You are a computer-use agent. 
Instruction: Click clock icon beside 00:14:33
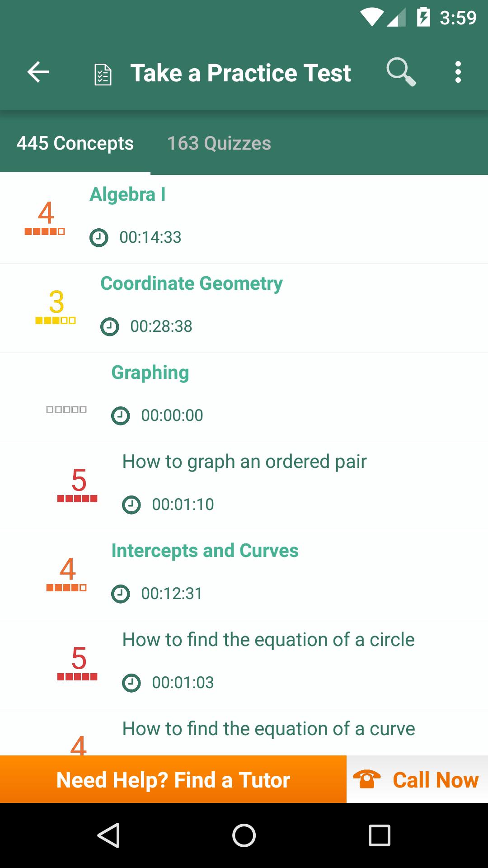click(99, 237)
